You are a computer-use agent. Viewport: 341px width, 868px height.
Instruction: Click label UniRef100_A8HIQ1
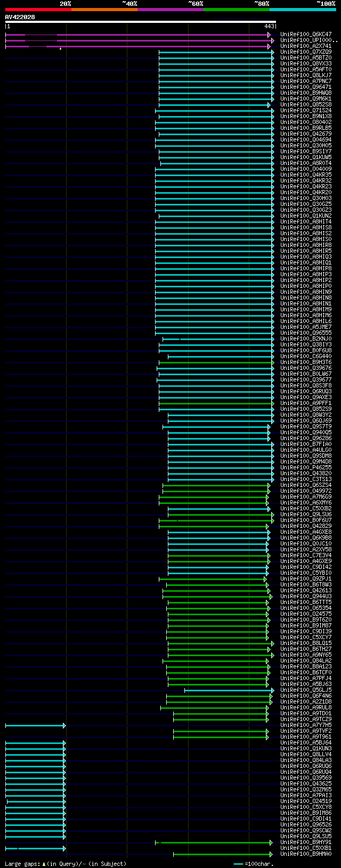(306, 263)
